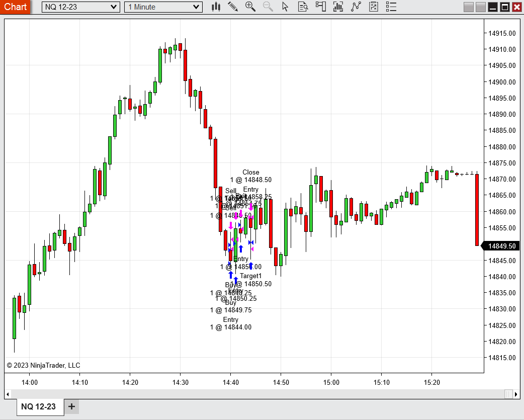This screenshot has height=420, width=524.
Task: Open the 1 Minute interval dropdown
Action: [163, 7]
